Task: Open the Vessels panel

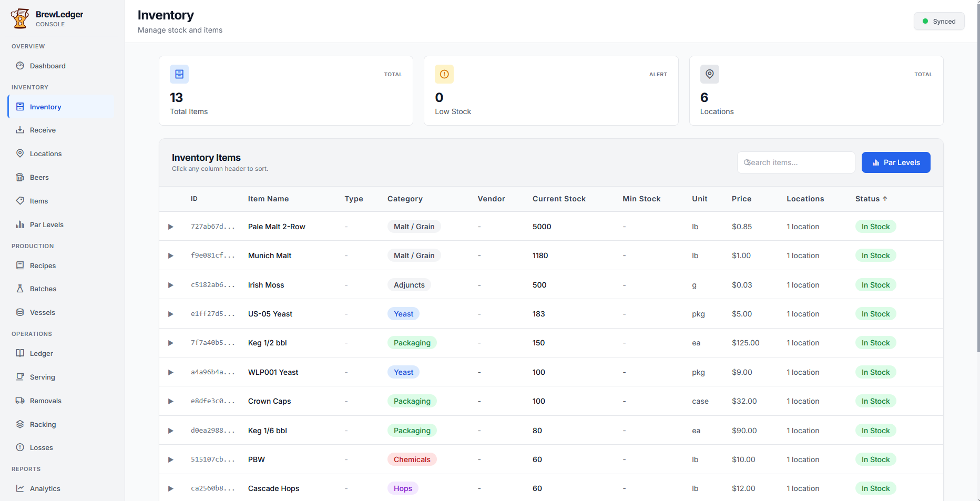Action: (42, 312)
